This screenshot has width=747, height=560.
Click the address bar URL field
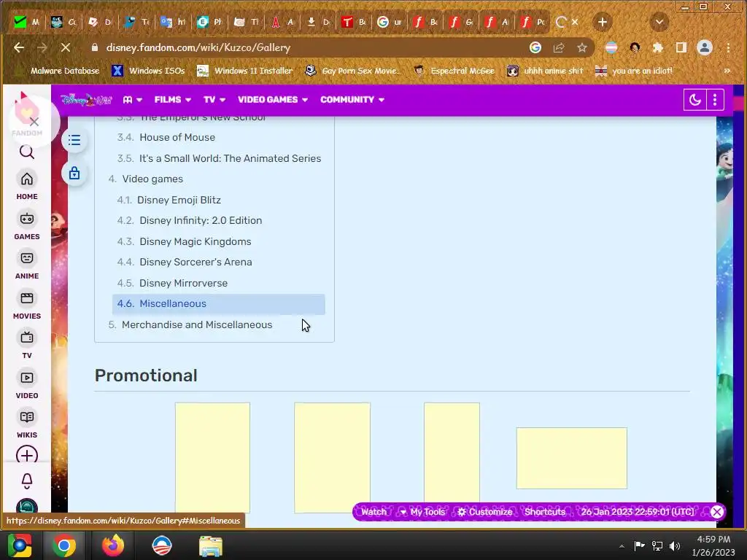[305, 47]
